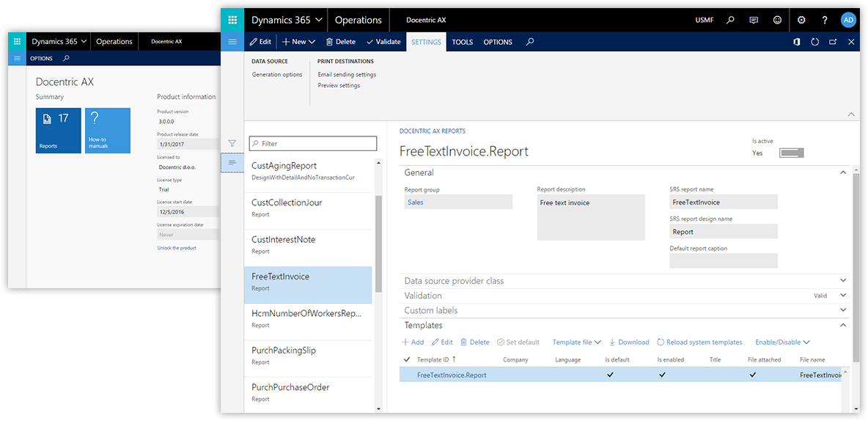Toggle the hamburger navigation in front window
The height and width of the screenshot is (421, 868).
click(x=232, y=42)
